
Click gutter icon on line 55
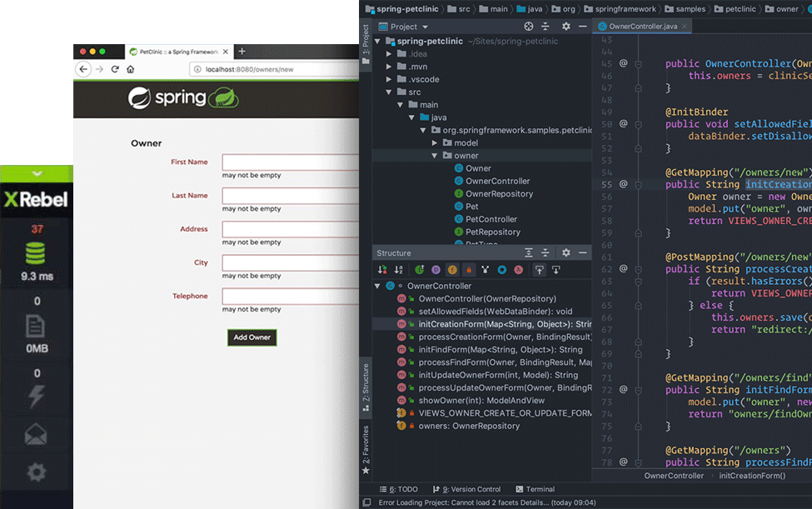(624, 184)
